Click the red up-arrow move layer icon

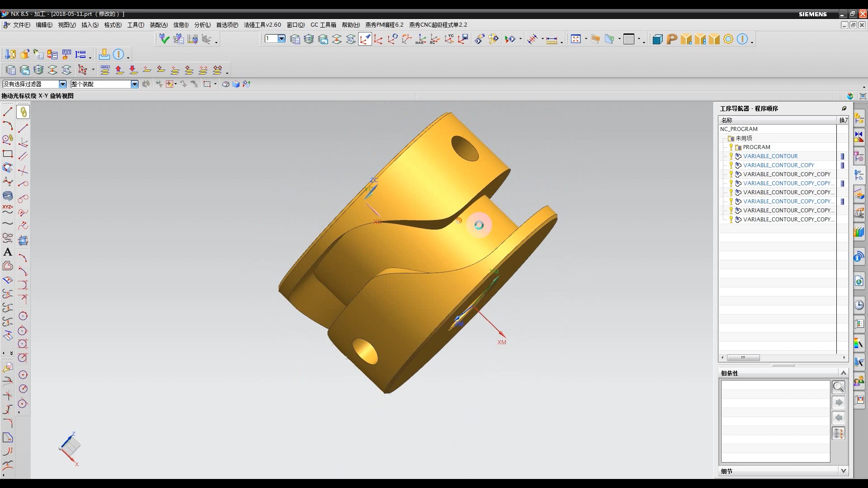[x=119, y=70]
